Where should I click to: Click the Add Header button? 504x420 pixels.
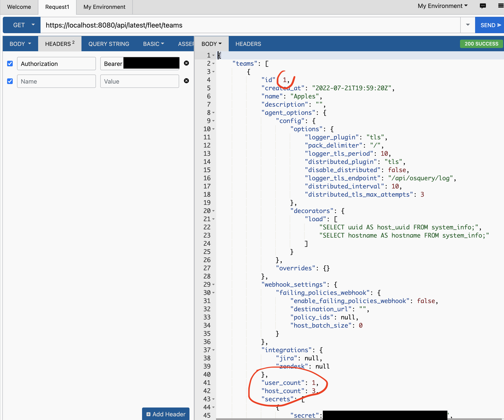point(166,414)
